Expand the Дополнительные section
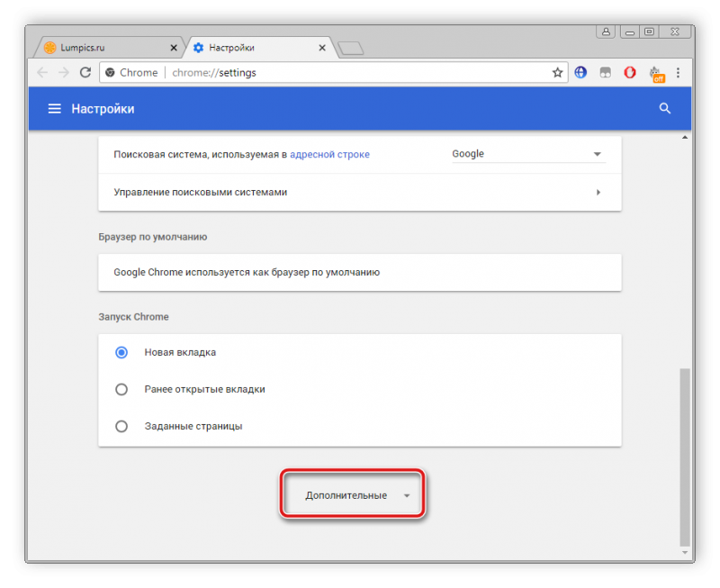 pyautogui.click(x=352, y=495)
